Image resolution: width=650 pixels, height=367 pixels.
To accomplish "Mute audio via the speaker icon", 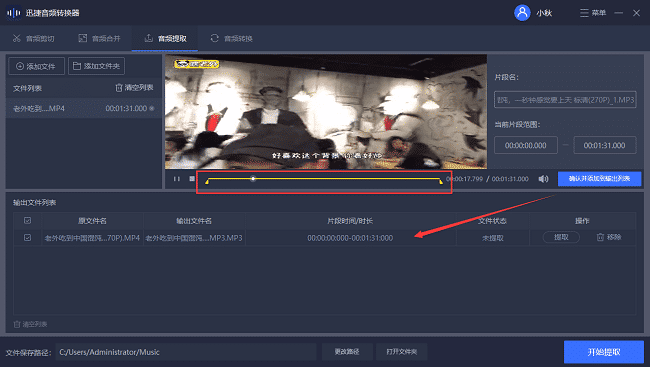I will pyautogui.click(x=543, y=179).
